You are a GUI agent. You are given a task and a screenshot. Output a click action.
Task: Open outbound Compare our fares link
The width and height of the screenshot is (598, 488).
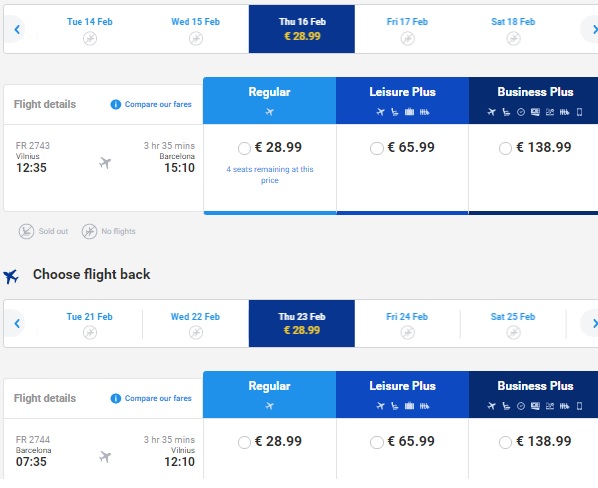coord(158,104)
